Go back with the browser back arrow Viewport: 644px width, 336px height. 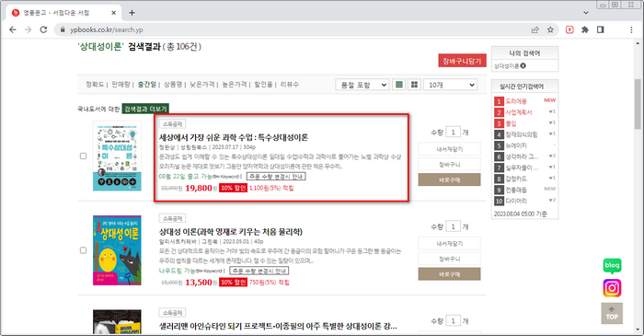[13, 29]
